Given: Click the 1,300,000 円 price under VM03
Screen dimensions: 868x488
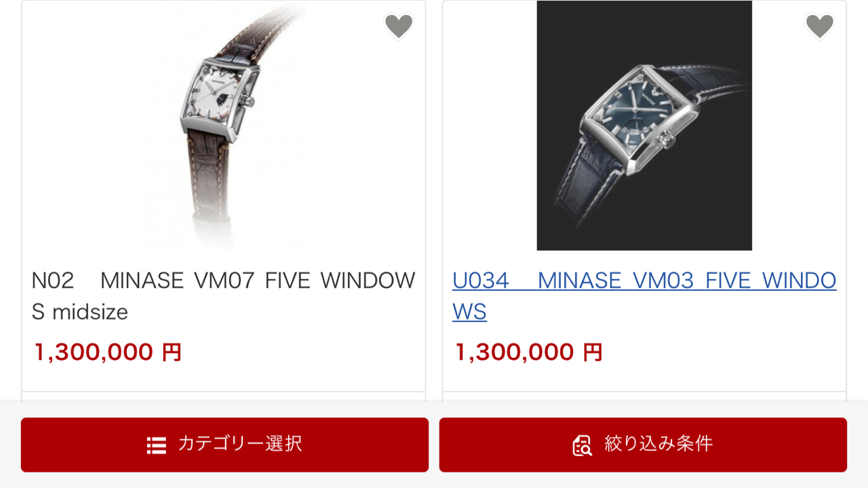Looking at the screenshot, I should point(528,352).
